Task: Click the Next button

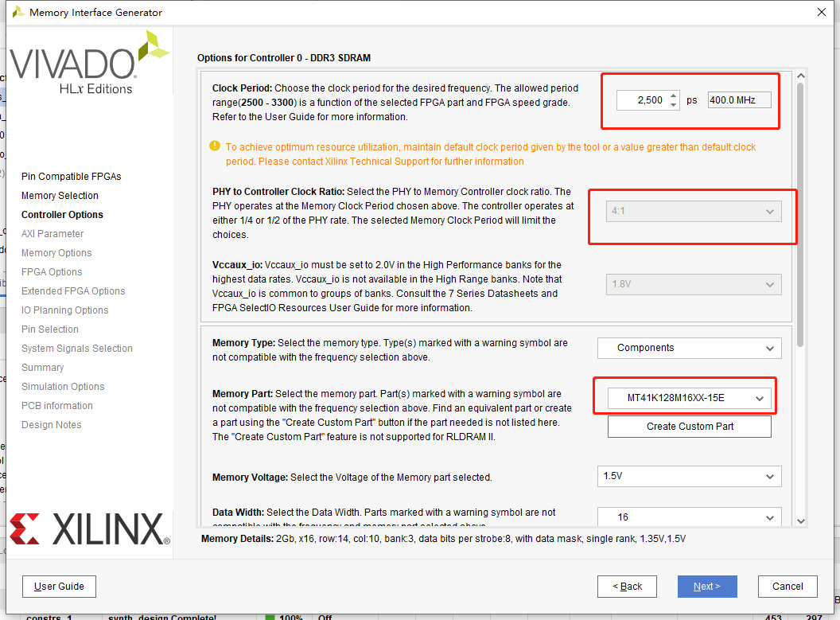Action: 707,587
